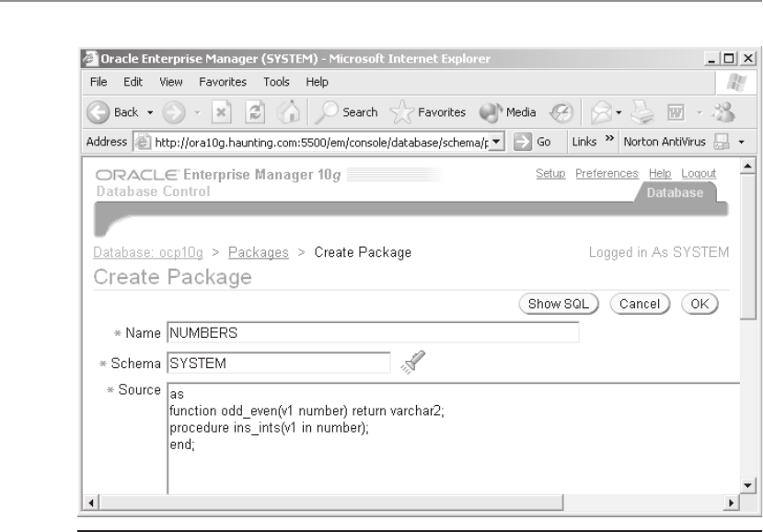Click the Norton AntiVirus toolbar icon
The width and height of the screenshot is (763, 532).
coord(721,142)
